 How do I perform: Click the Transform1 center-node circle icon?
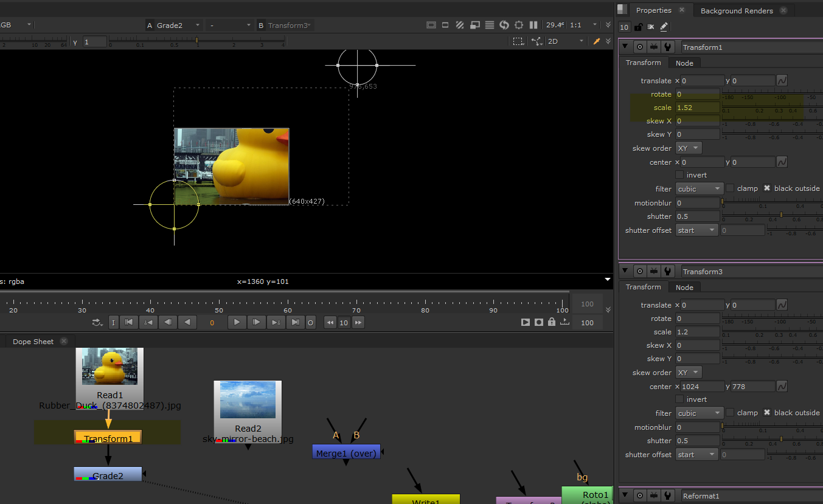(x=640, y=47)
